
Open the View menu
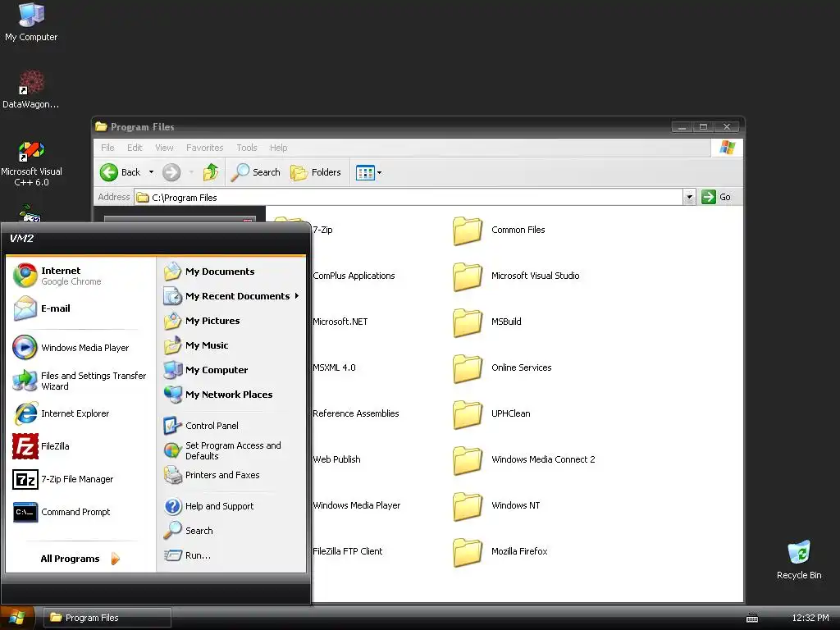[x=164, y=148]
